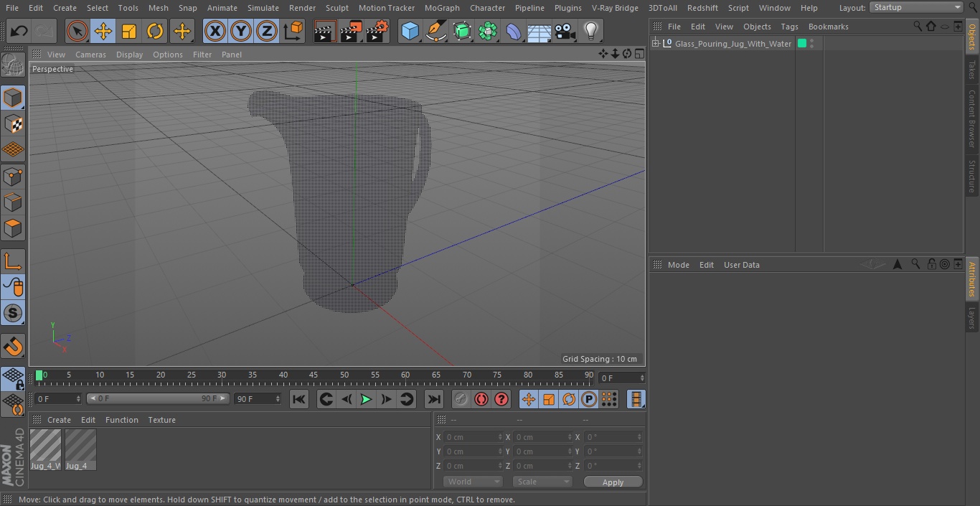This screenshot has height=506, width=980.
Task: Open the Sculpt menu
Action: pos(336,8)
